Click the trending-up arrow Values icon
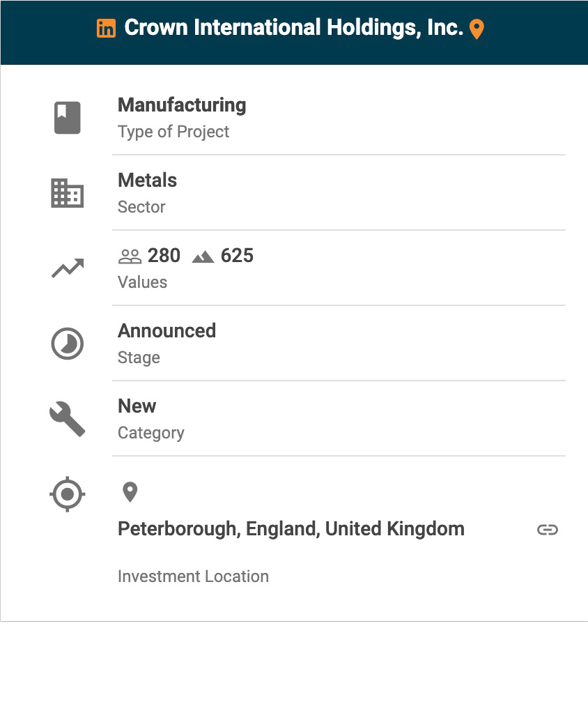 [x=68, y=268]
